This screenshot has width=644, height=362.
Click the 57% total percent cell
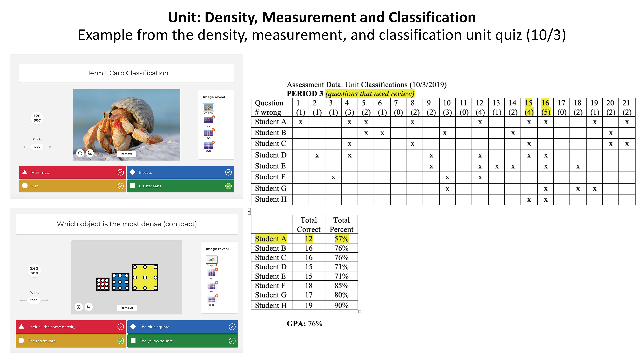pyautogui.click(x=341, y=239)
